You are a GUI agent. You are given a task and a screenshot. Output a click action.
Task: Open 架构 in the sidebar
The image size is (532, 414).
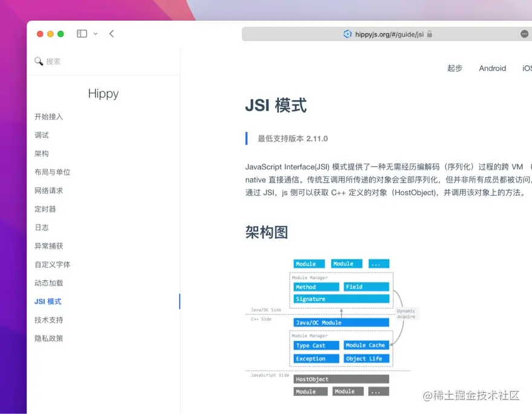(x=42, y=154)
